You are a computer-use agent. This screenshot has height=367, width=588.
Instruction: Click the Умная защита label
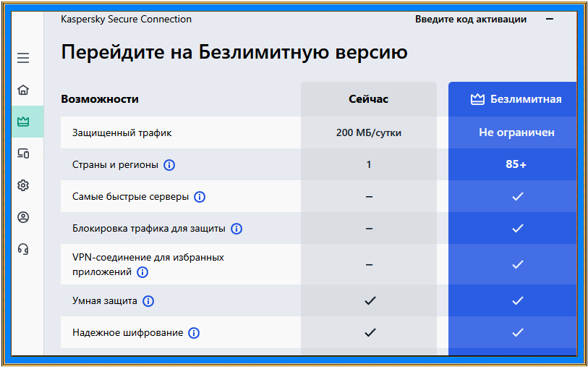105,300
